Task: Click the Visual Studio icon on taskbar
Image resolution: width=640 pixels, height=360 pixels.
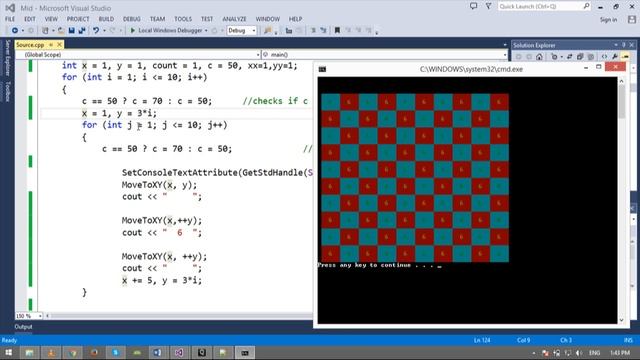Action: pos(179,353)
